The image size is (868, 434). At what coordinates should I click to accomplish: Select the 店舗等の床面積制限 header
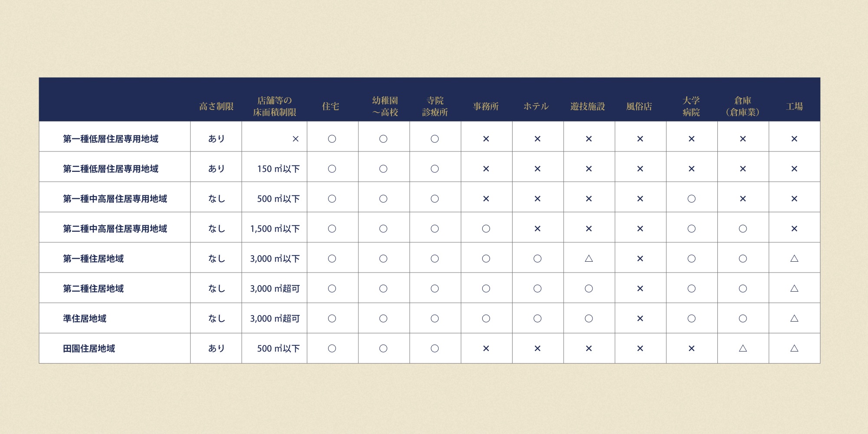coord(274,106)
